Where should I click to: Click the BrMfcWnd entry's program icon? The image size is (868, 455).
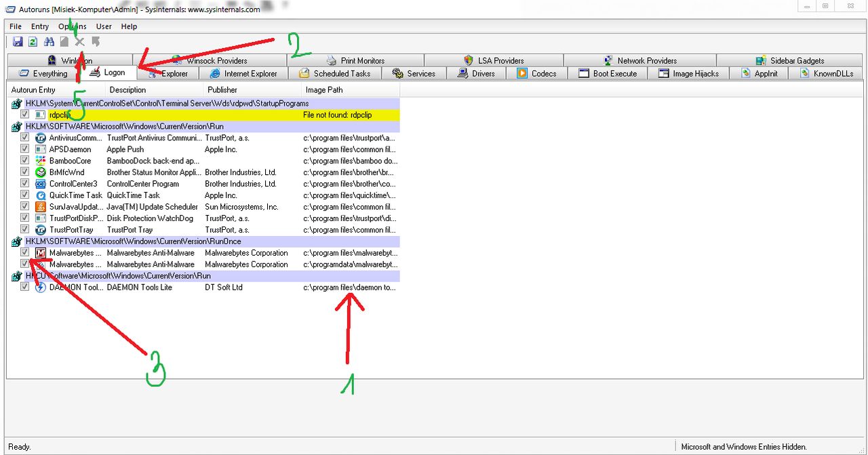point(41,172)
